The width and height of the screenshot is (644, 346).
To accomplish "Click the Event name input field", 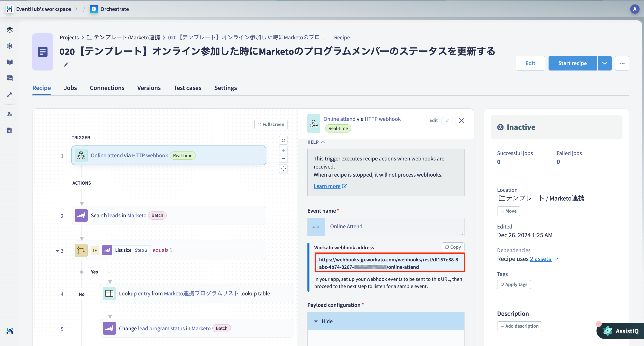I will 386,227.
